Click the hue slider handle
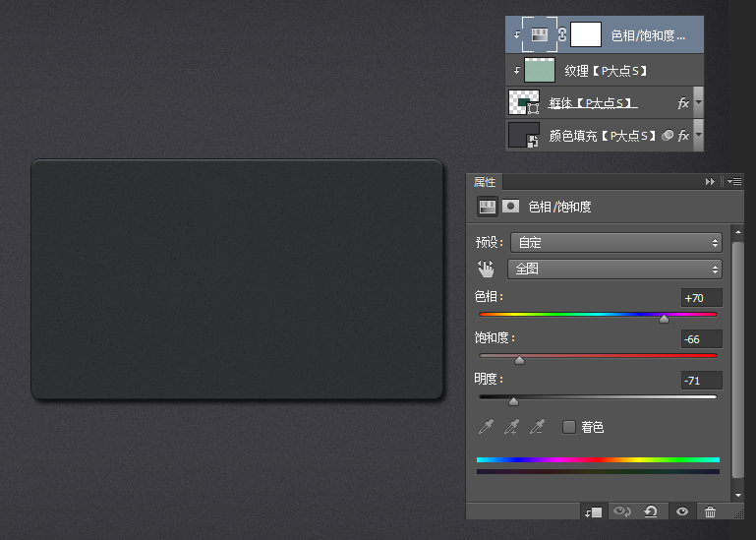Screen dimensions: 756x540 (x=664, y=319)
